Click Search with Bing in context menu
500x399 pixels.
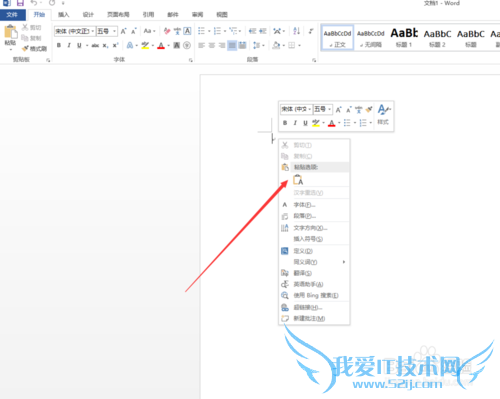[x=314, y=295]
